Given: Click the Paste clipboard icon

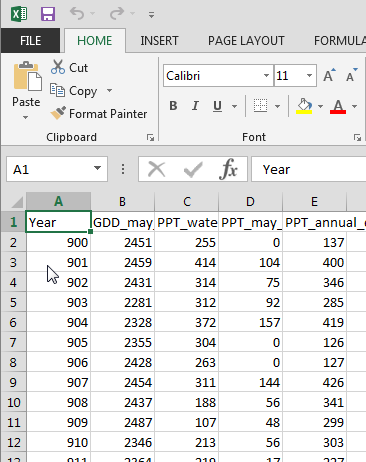Looking at the screenshot, I should point(27,76).
